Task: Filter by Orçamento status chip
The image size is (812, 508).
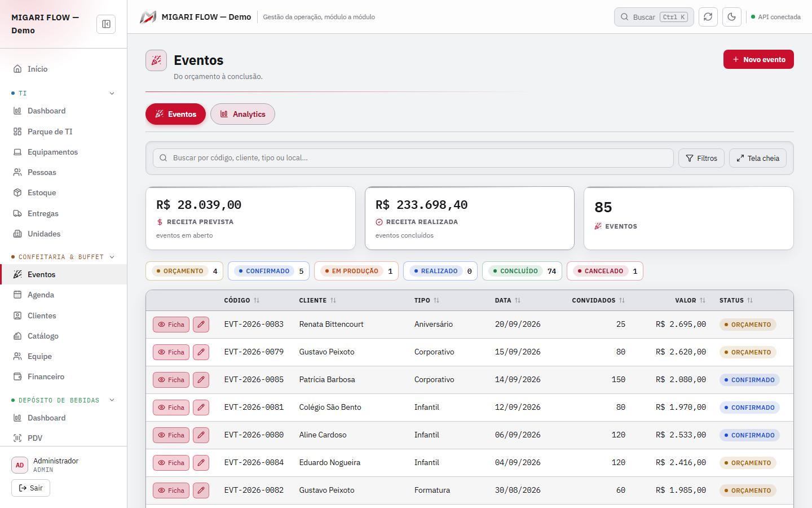Action: coord(184,271)
